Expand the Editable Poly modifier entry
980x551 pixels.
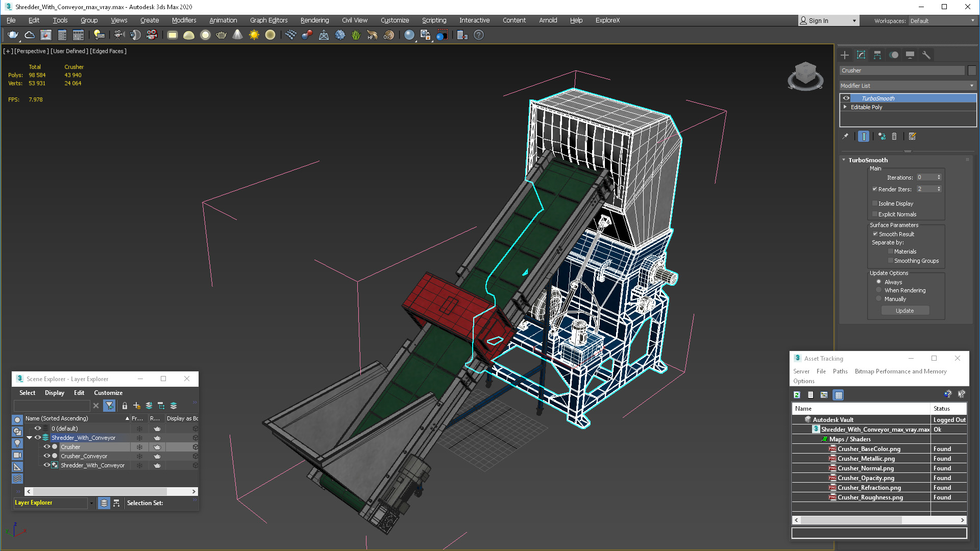pyautogui.click(x=845, y=107)
